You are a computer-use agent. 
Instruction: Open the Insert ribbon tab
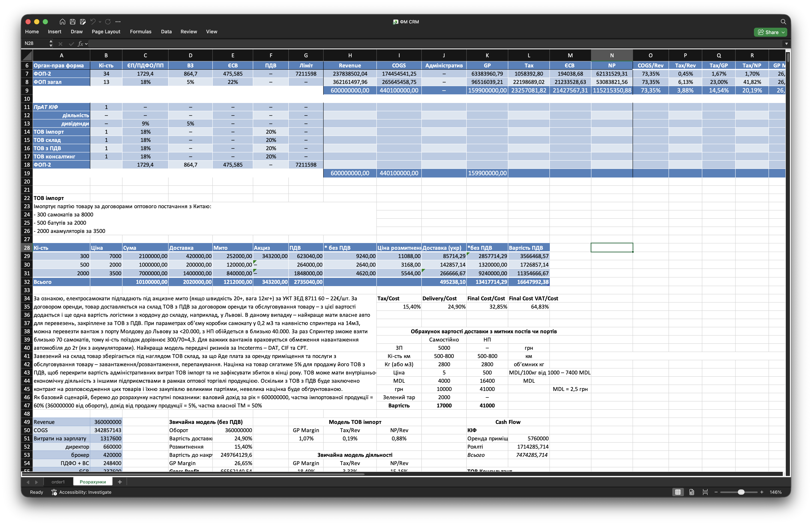click(x=54, y=31)
